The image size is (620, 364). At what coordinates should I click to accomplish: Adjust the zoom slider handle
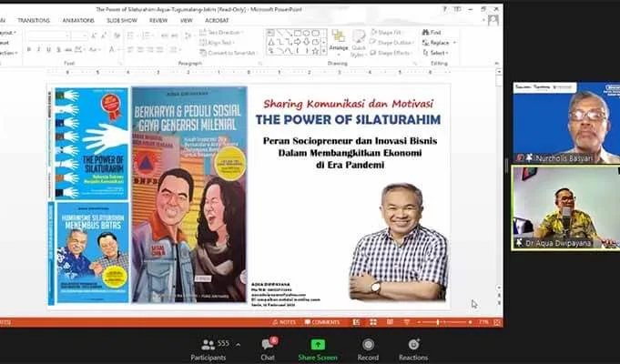(x=438, y=322)
